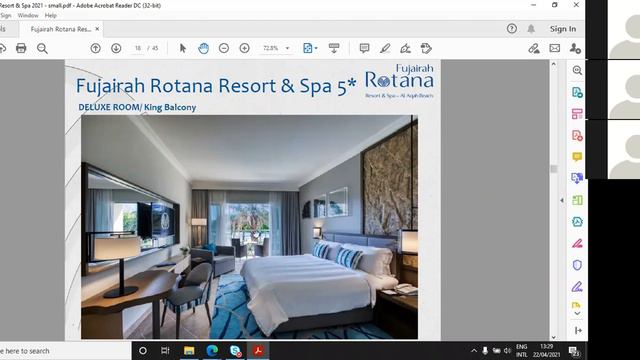
Task: Open File Explorer from taskbar
Action: 189,351
